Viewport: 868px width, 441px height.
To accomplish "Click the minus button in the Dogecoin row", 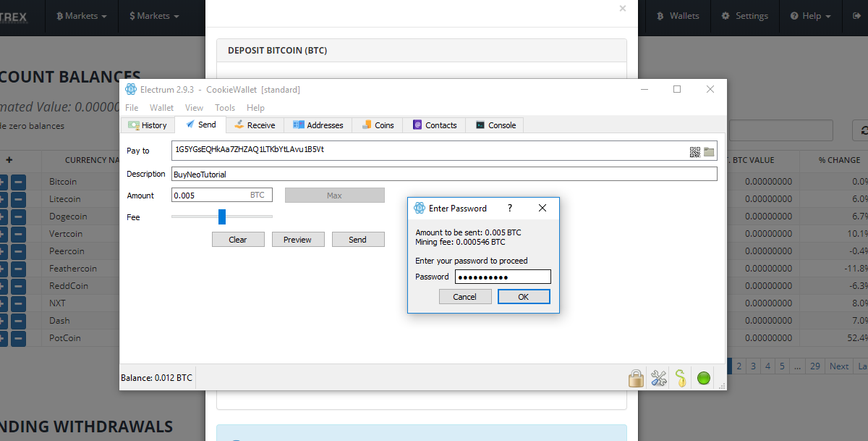I will [19, 217].
